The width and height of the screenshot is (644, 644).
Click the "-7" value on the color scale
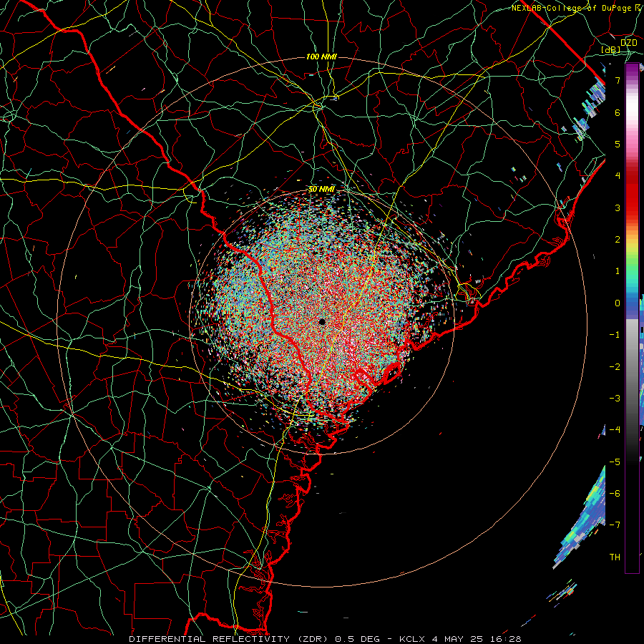click(615, 525)
